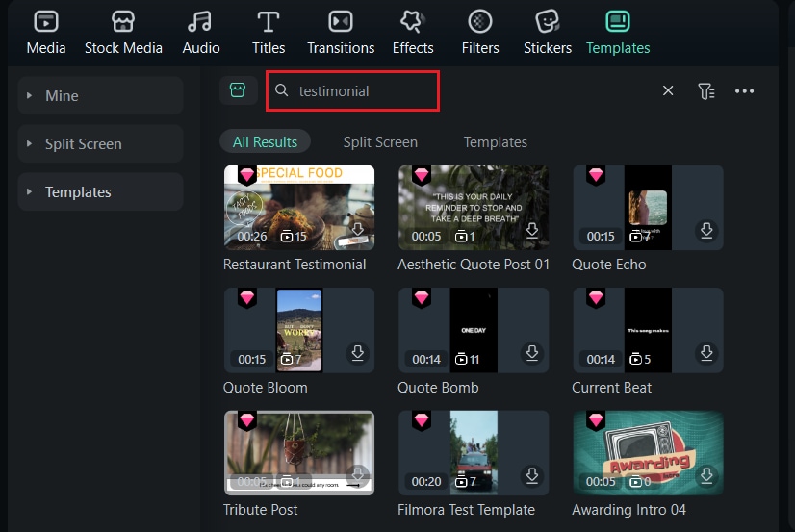This screenshot has width=795, height=532.
Task: Download the Awarding Intro 04 template
Action: [x=706, y=476]
